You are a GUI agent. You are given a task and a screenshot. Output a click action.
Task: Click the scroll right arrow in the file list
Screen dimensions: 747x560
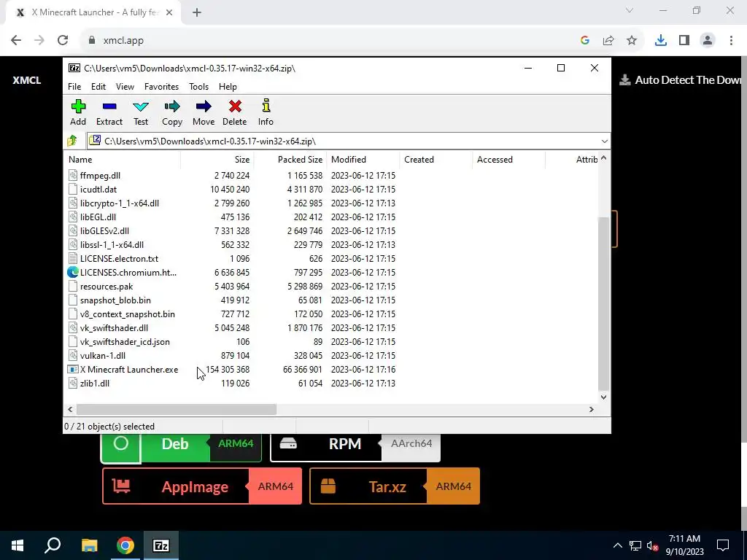coord(591,409)
